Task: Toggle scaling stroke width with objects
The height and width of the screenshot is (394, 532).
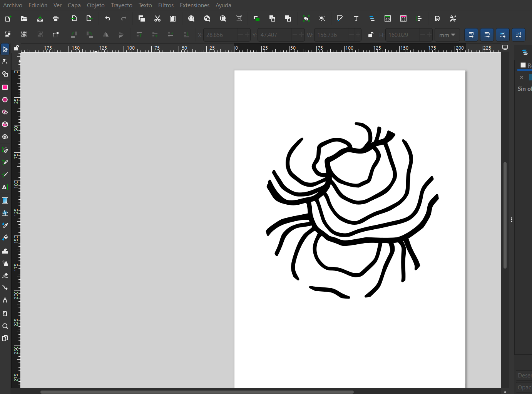Action: click(471, 35)
